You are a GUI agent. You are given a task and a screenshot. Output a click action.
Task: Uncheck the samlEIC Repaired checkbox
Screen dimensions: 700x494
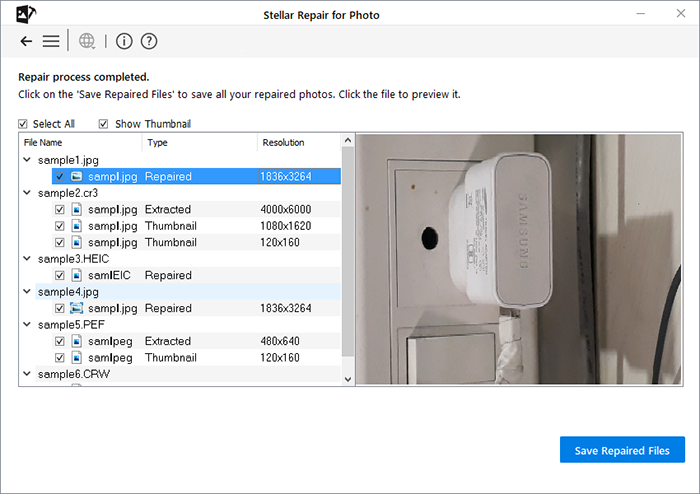click(59, 275)
